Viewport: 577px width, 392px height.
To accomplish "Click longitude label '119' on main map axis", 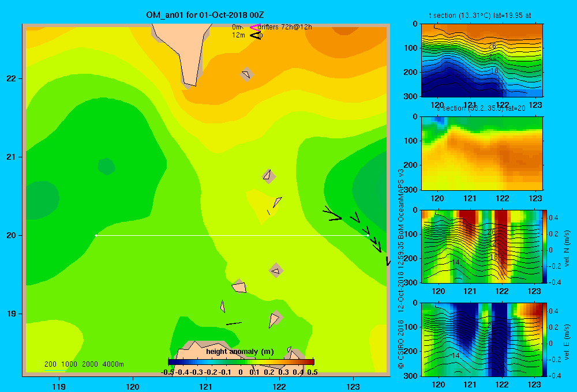I will coord(59,386).
